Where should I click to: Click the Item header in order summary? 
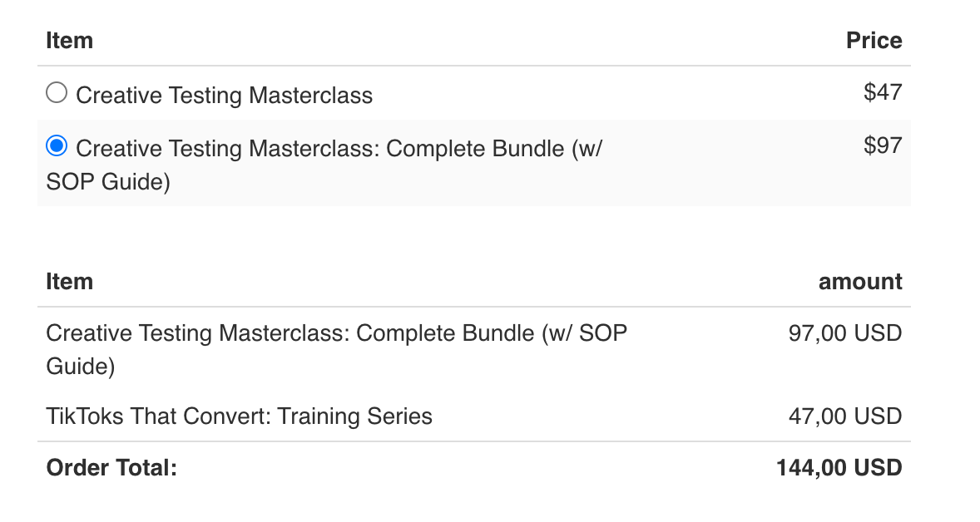pos(69,282)
